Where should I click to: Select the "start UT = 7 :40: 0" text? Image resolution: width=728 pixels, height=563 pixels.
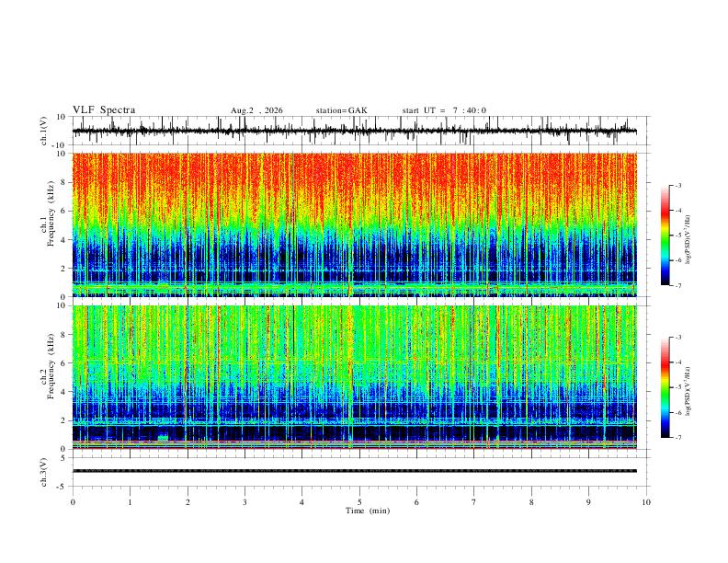pyautogui.click(x=444, y=110)
